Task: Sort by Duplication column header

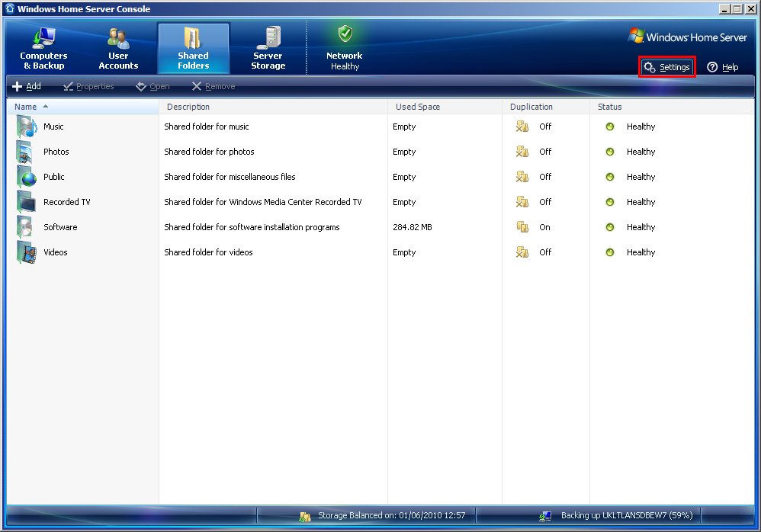Action: (x=531, y=107)
